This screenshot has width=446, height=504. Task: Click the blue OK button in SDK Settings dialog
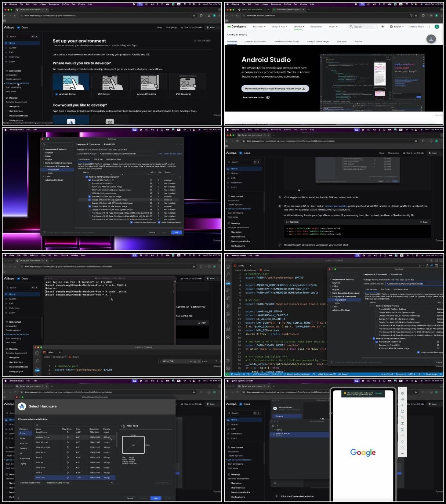tap(176, 232)
